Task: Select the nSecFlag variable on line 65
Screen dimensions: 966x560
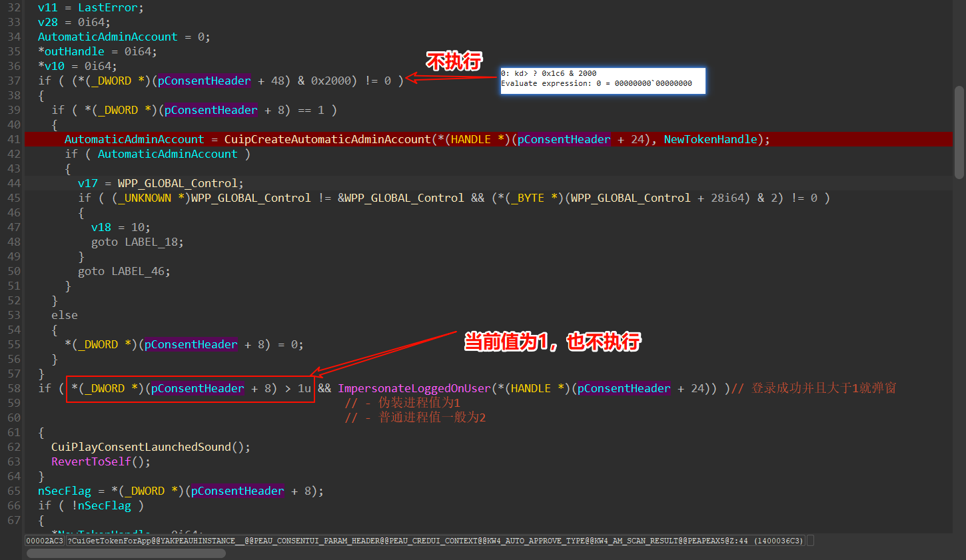Action: [x=64, y=491]
